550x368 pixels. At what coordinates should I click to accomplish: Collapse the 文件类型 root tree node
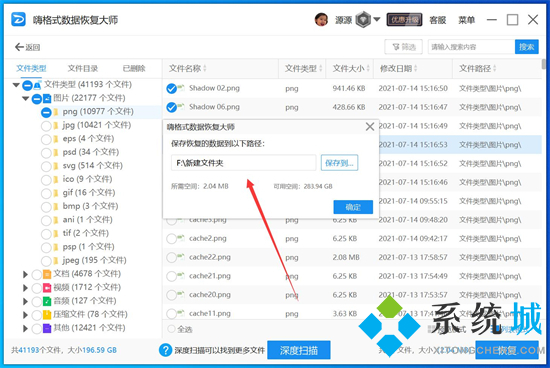pyautogui.click(x=16, y=85)
